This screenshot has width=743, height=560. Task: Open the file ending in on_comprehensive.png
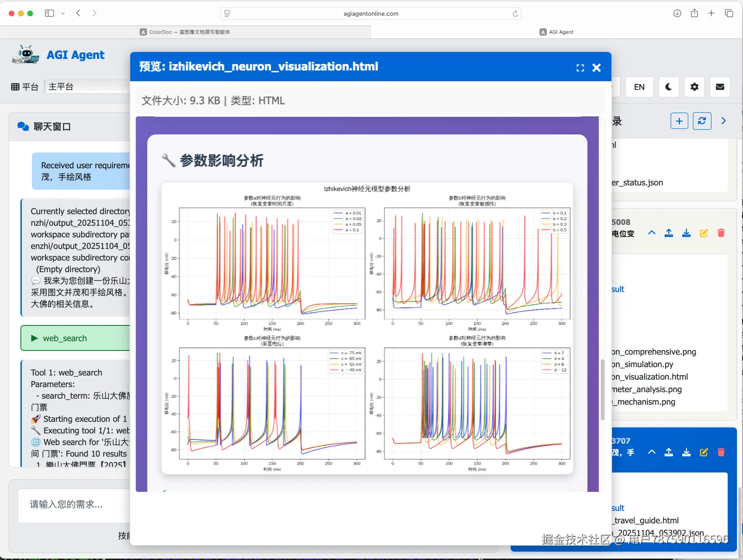tap(654, 352)
